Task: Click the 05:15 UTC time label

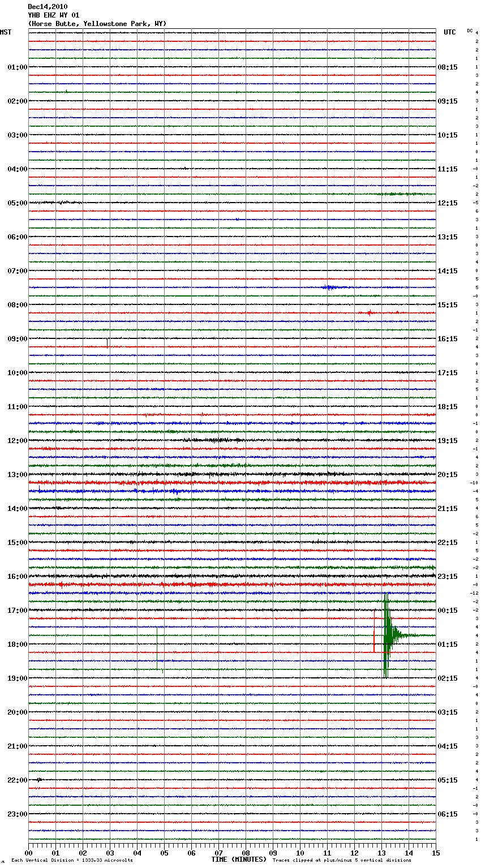Action: [x=448, y=780]
